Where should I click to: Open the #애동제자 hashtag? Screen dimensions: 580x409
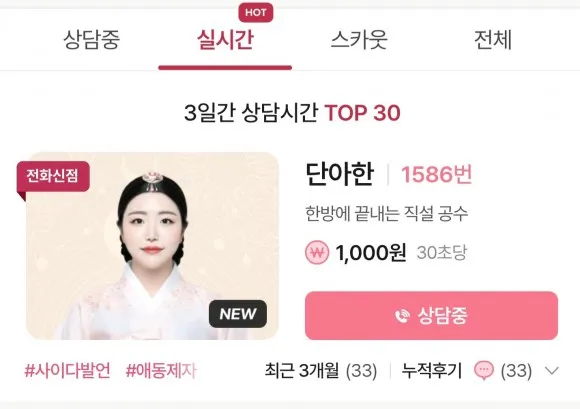161,371
